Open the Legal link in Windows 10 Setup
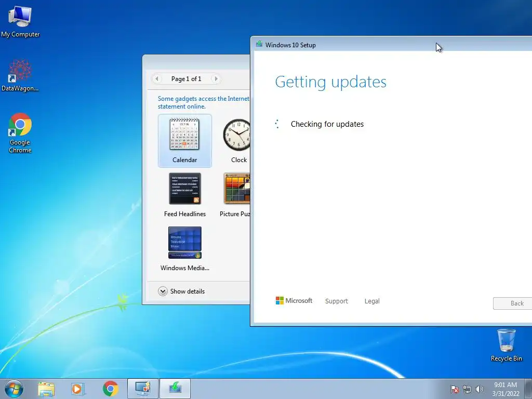Image resolution: width=532 pixels, height=399 pixels. click(x=372, y=301)
